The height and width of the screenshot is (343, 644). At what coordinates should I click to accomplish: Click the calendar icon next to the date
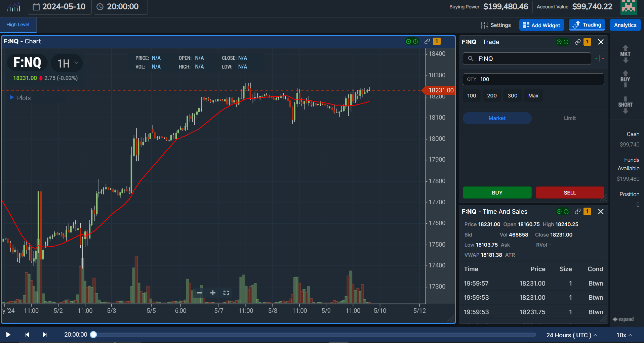(37, 6)
